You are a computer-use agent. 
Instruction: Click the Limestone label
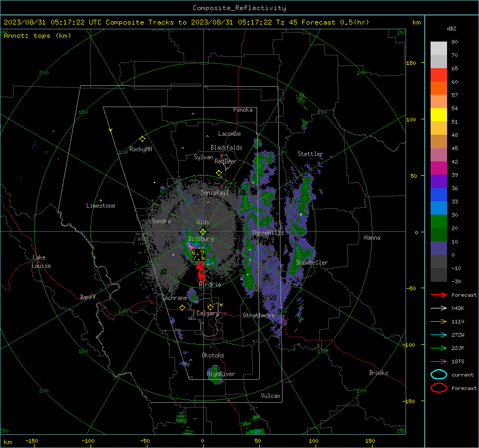click(x=101, y=206)
